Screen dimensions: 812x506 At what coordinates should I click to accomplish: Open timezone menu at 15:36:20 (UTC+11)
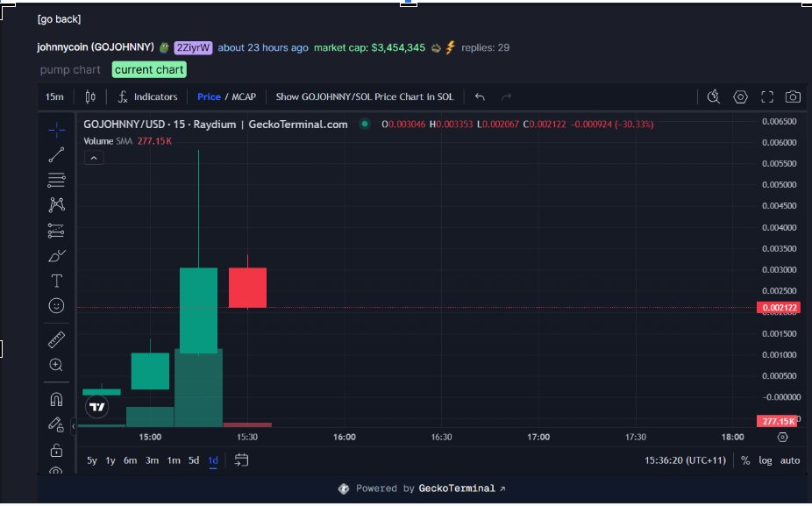[685, 460]
